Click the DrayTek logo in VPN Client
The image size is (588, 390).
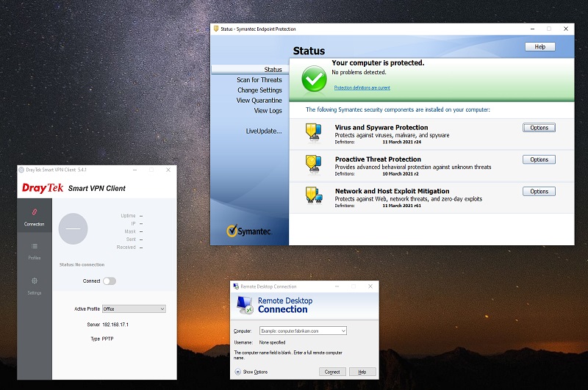coord(43,188)
